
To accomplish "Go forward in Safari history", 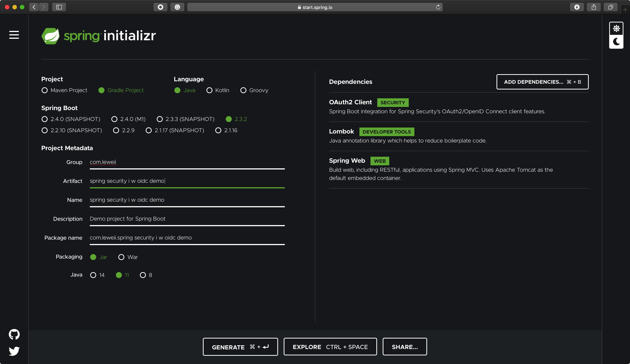I will point(44,7).
